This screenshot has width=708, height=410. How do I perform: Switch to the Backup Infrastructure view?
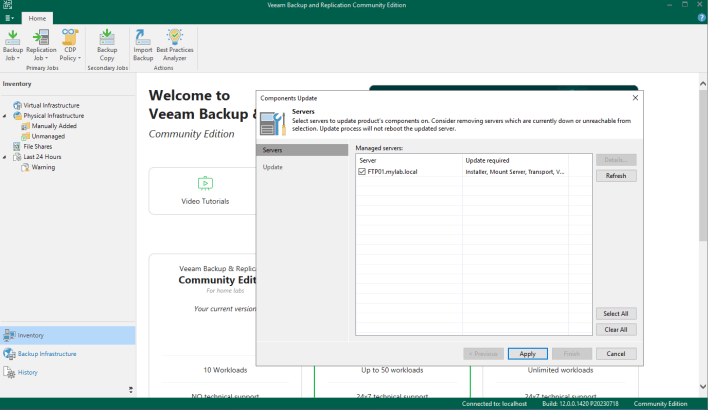68,354
